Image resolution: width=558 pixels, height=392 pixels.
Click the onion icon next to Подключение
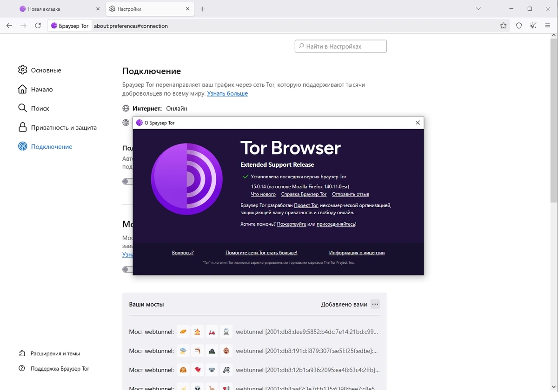(x=22, y=146)
